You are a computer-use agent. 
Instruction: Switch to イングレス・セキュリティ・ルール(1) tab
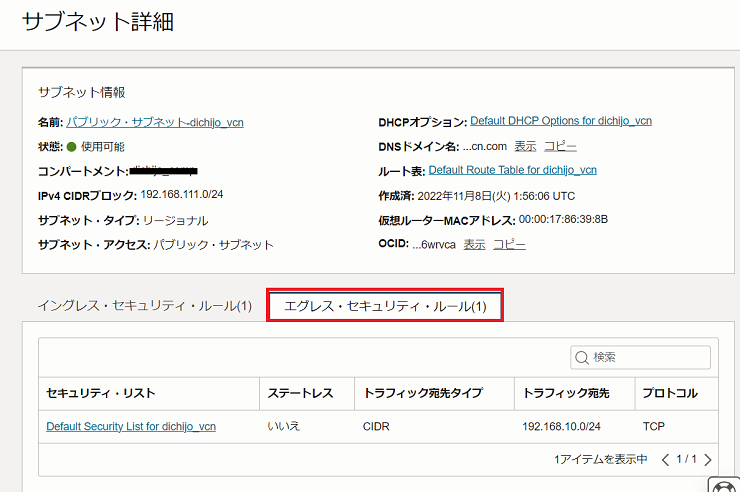click(144, 306)
